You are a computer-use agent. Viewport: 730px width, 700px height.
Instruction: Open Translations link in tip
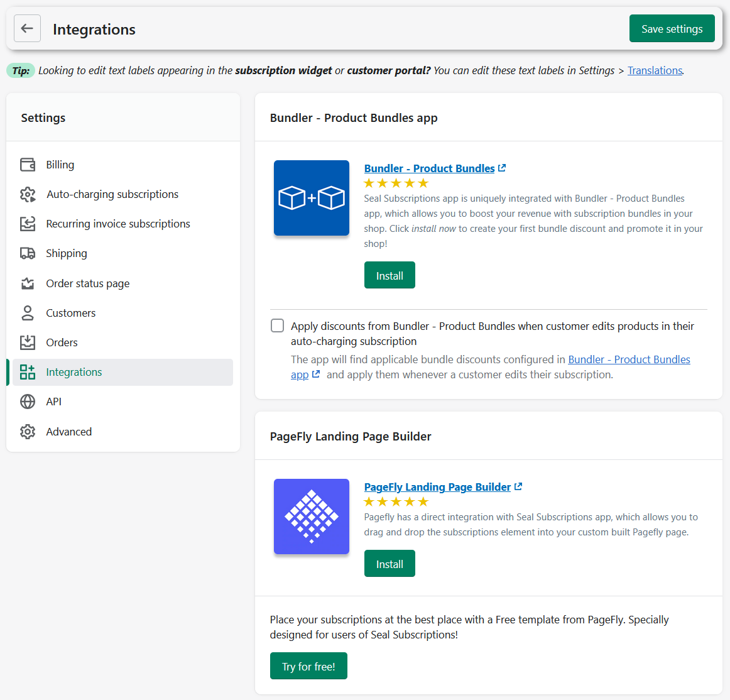point(655,70)
